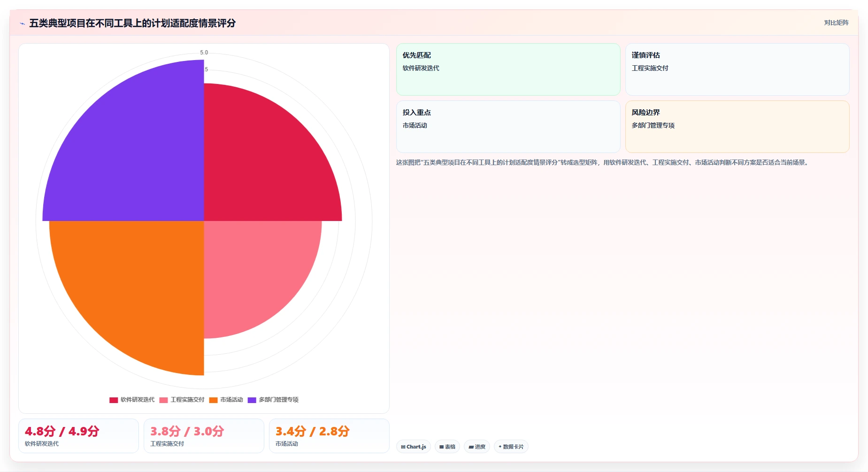Toggle 工程实施交付 legend swatch
The image size is (868, 472).
(x=163, y=400)
